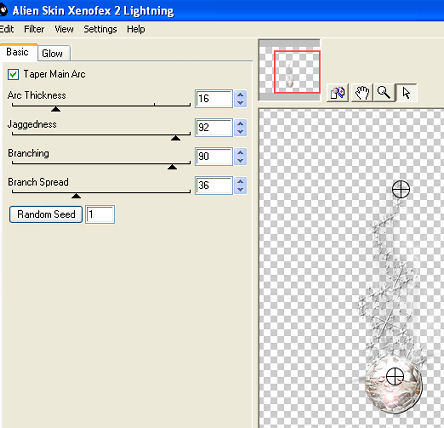Viewport: 444px width, 428px height.
Task: Increase Arc Thickness with up arrow
Action: [x=240, y=95]
